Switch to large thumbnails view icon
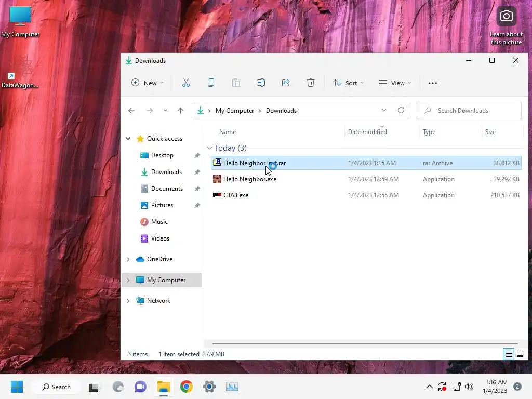The height and width of the screenshot is (399, 532). click(x=520, y=354)
